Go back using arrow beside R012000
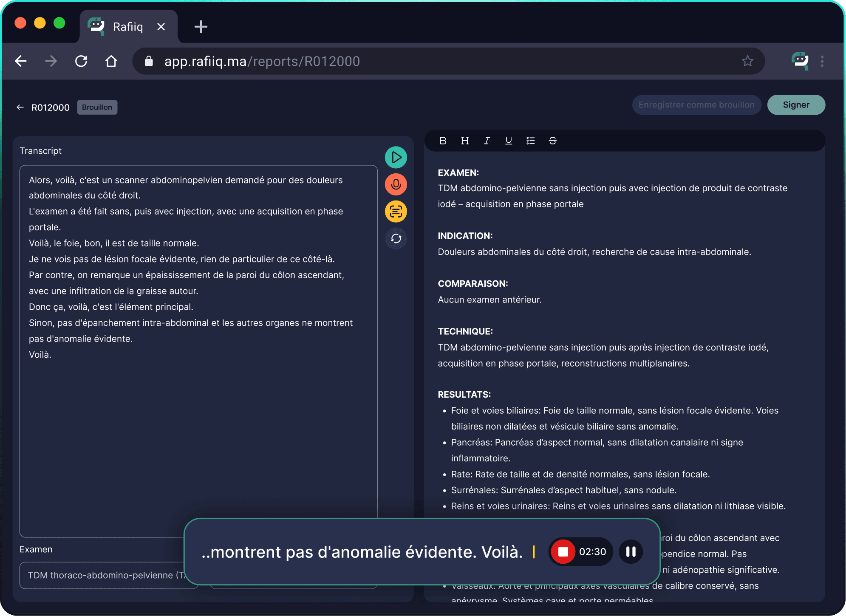The image size is (846, 616). (x=20, y=107)
